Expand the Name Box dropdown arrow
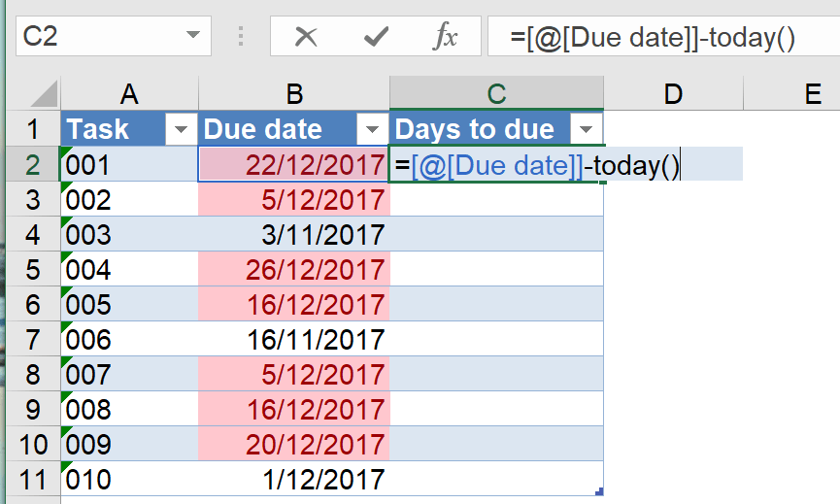The image size is (840, 504). coord(190,37)
